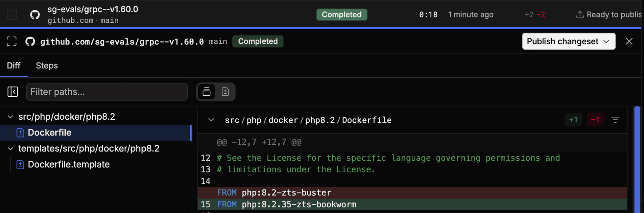Click the github.com/sg-evals/grpc--v1.60.0 path text
Viewport: 644px width, 213px height.
[122, 42]
